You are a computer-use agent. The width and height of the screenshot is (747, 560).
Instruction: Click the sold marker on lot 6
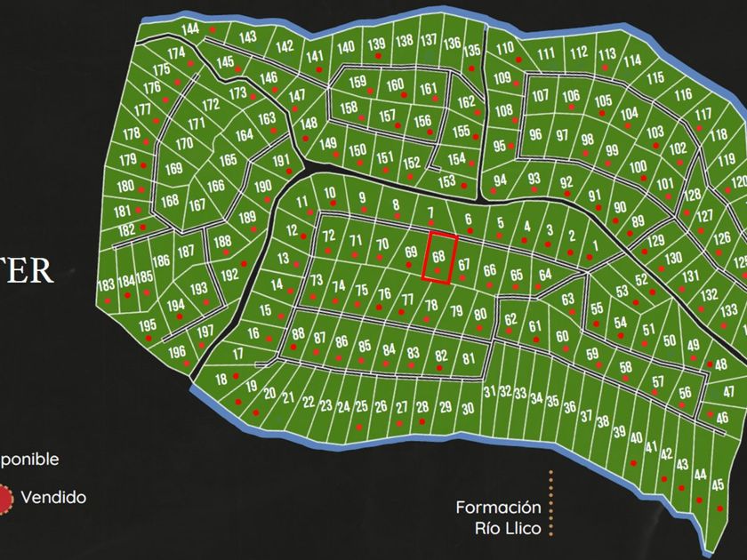(x=470, y=230)
